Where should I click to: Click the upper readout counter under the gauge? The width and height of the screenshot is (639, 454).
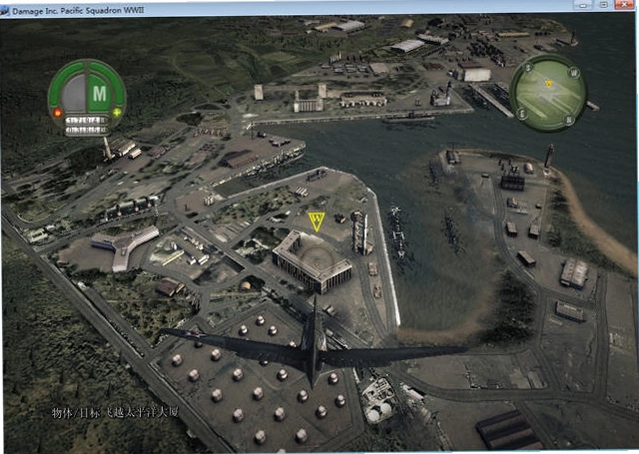(86, 121)
